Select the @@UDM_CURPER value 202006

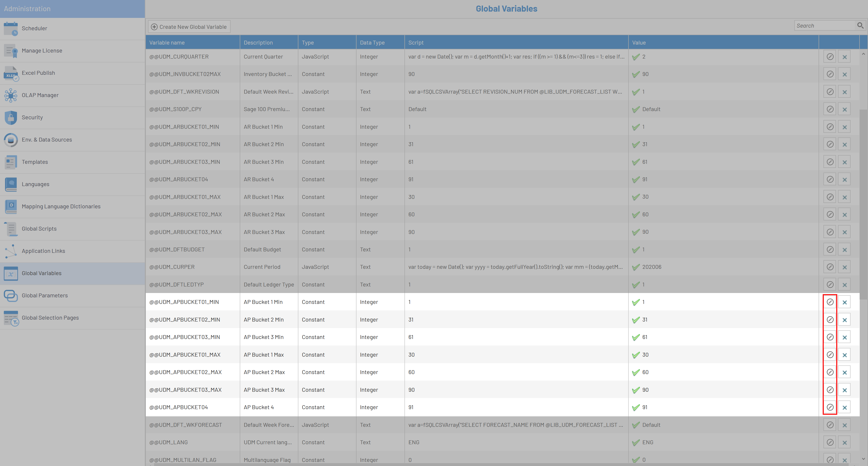(724, 267)
